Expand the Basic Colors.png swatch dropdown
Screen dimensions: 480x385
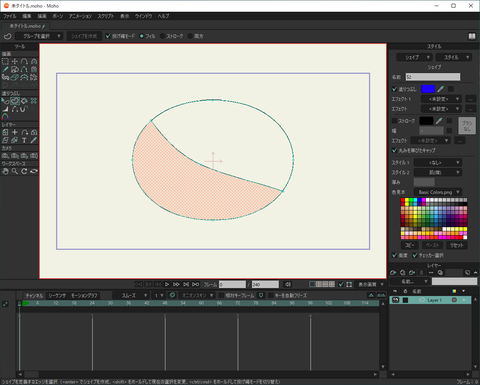[438, 192]
